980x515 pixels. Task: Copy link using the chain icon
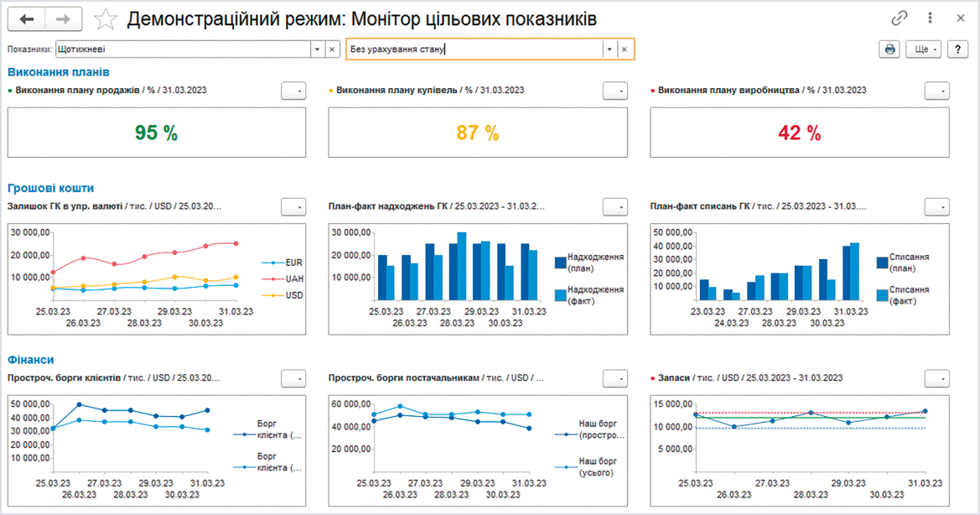[x=900, y=18]
